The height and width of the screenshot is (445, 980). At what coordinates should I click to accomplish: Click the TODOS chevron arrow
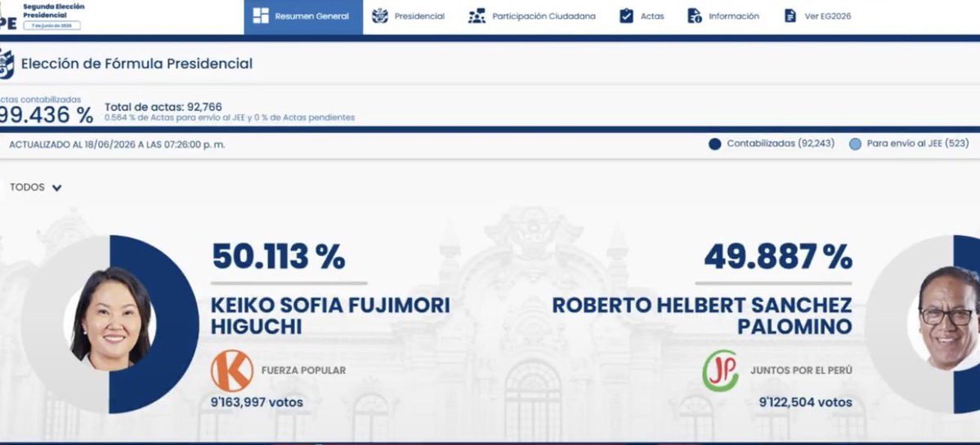coord(56,188)
